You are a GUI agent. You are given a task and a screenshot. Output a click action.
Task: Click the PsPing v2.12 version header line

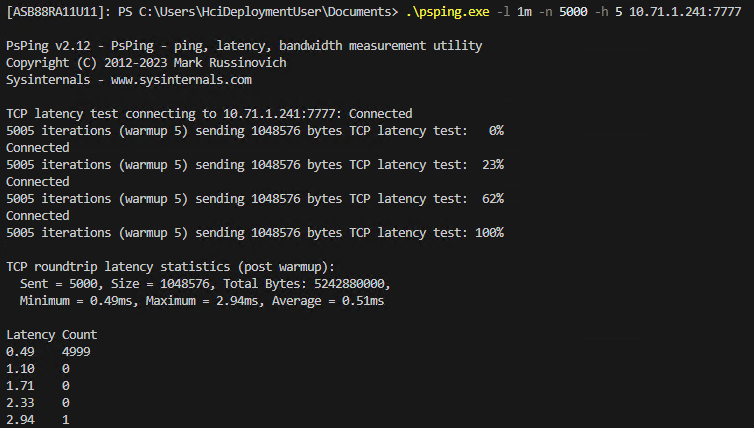244,46
